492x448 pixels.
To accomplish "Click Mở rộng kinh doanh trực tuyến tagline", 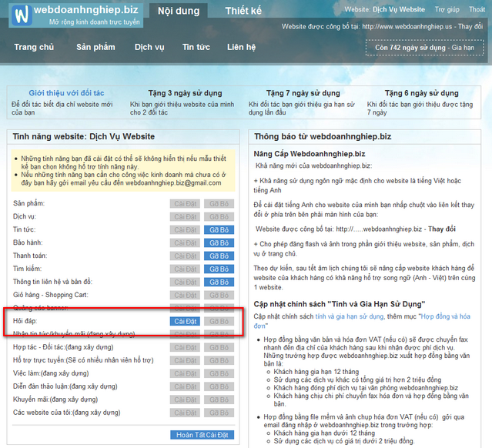I will [x=95, y=22].
